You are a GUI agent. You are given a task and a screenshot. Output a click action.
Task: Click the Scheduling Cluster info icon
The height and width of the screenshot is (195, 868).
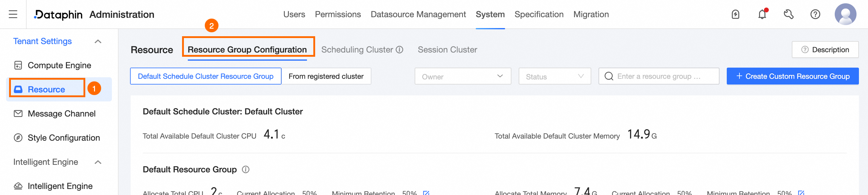pyautogui.click(x=399, y=50)
